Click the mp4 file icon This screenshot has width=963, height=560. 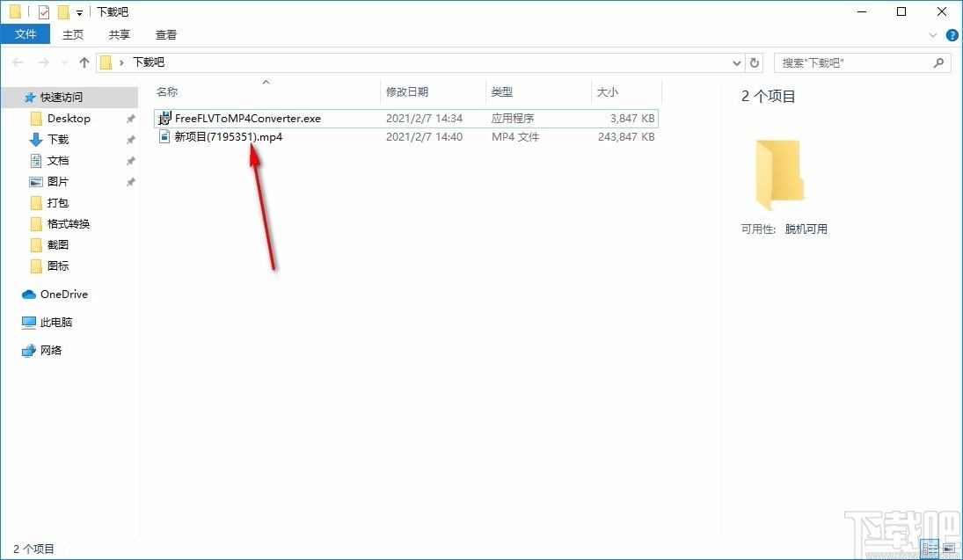[164, 136]
